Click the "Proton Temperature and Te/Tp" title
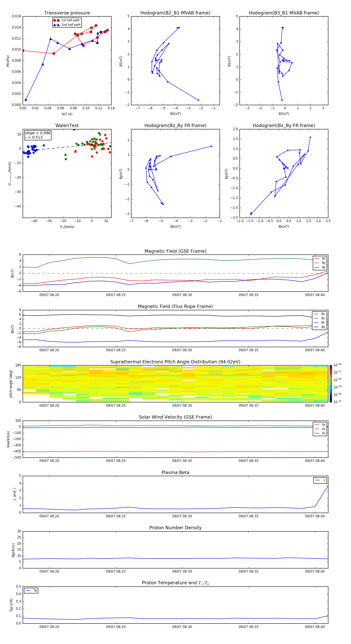351x644 pixels. click(x=175, y=583)
